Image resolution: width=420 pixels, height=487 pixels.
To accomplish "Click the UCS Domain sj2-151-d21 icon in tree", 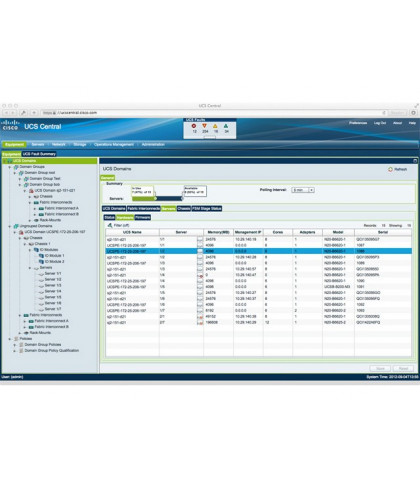I will tap(31, 191).
